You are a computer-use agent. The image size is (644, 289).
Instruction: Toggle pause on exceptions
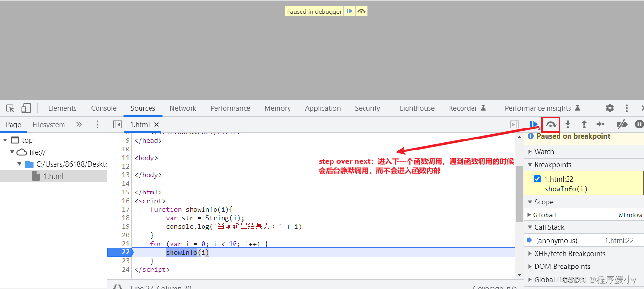[639, 125]
